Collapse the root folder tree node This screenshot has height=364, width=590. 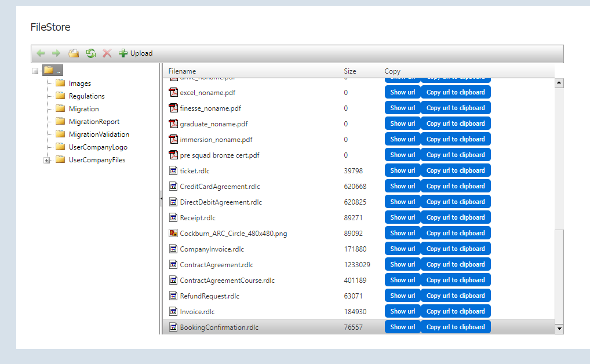[x=35, y=71]
